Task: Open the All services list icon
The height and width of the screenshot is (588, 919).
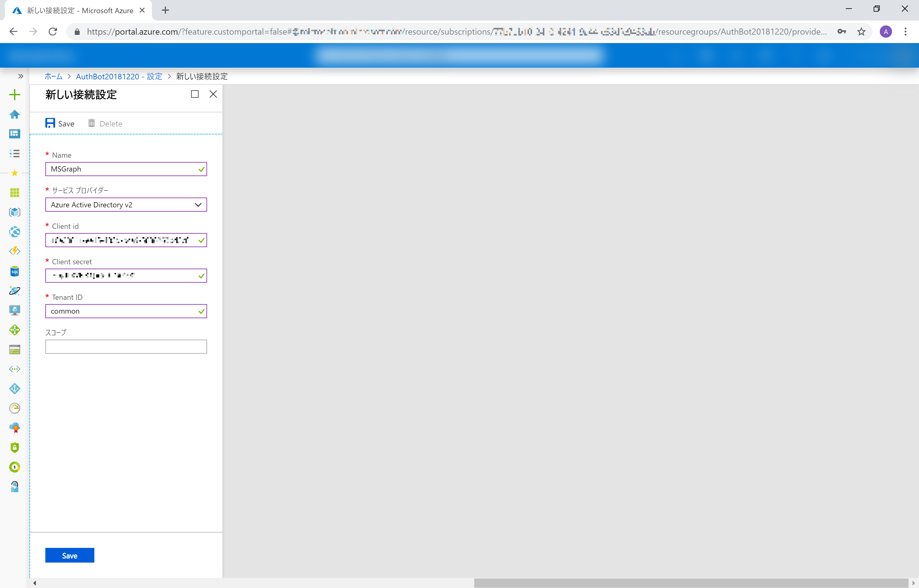Action: click(14, 153)
